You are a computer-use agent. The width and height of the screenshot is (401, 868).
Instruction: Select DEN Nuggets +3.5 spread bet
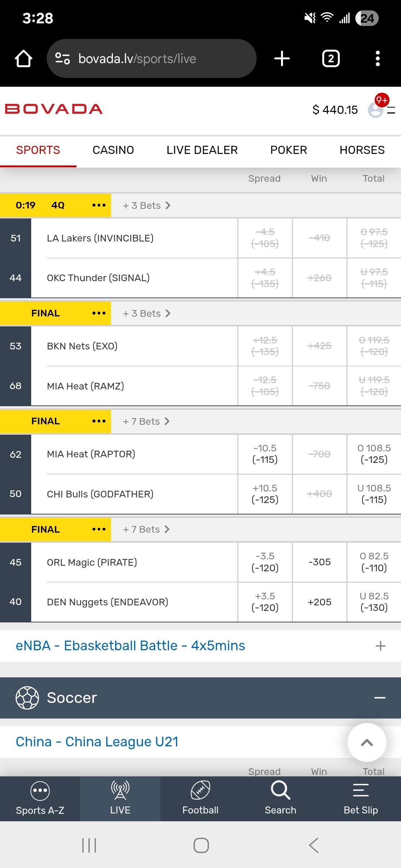[265, 602]
